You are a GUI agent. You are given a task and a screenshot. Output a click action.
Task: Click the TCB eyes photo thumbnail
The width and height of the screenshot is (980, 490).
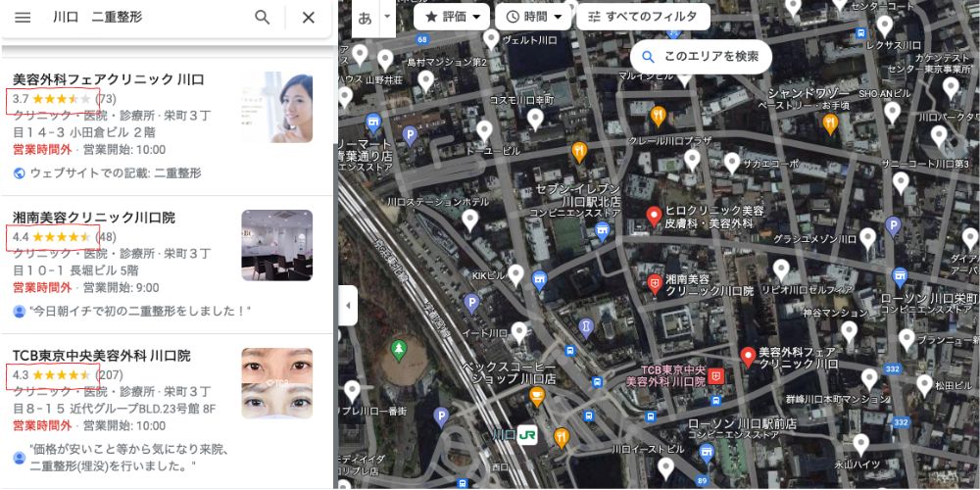(277, 383)
